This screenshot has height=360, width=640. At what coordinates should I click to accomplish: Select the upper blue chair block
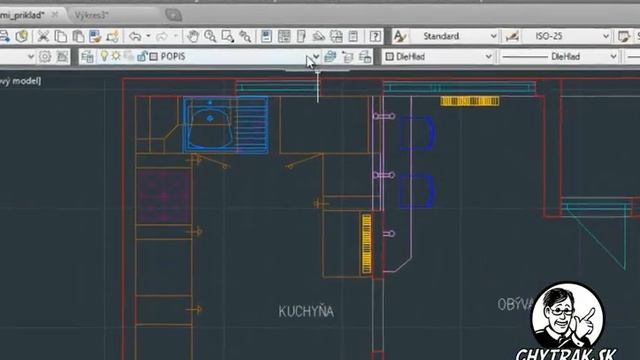(x=416, y=132)
